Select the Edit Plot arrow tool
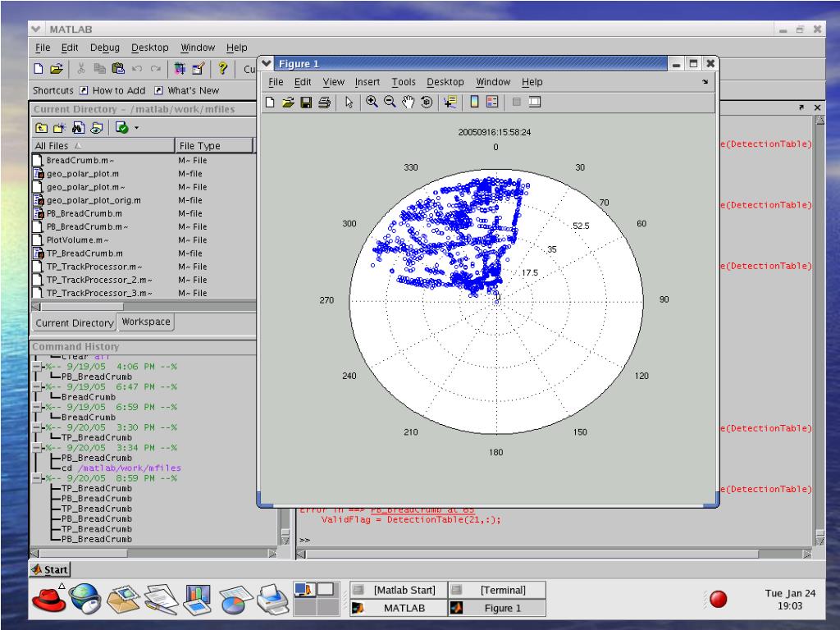This screenshot has width=840, height=630. [x=349, y=102]
